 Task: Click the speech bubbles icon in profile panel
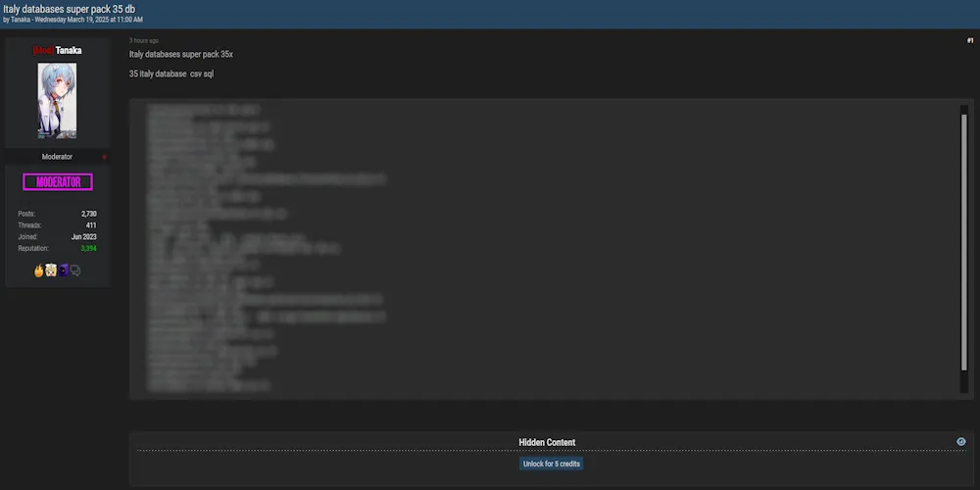coord(74,270)
